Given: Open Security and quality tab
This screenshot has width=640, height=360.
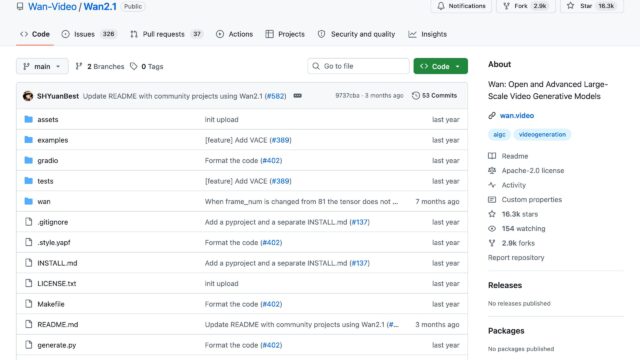Looking at the screenshot, I should (356, 34).
